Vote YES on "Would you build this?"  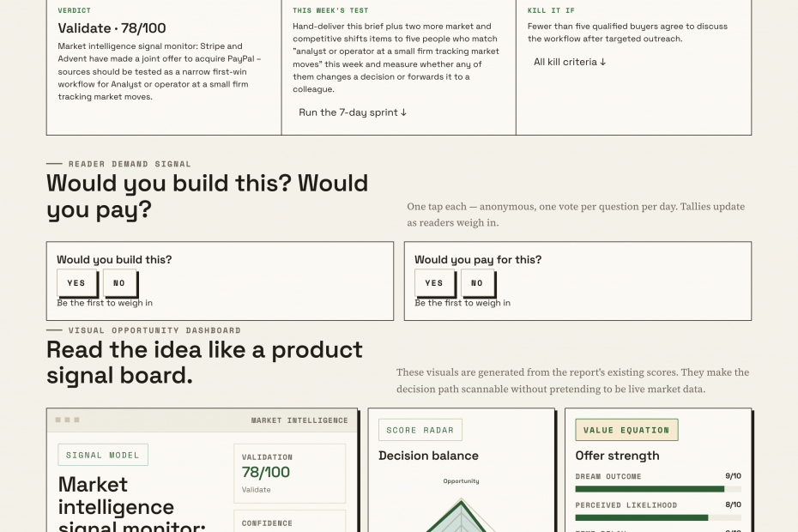[x=76, y=283]
